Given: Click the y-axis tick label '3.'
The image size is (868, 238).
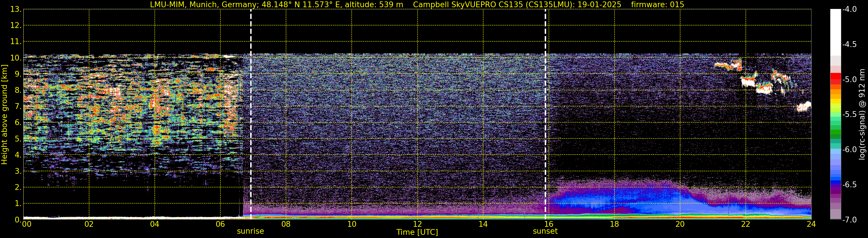Looking at the screenshot, I should pos(18,171).
